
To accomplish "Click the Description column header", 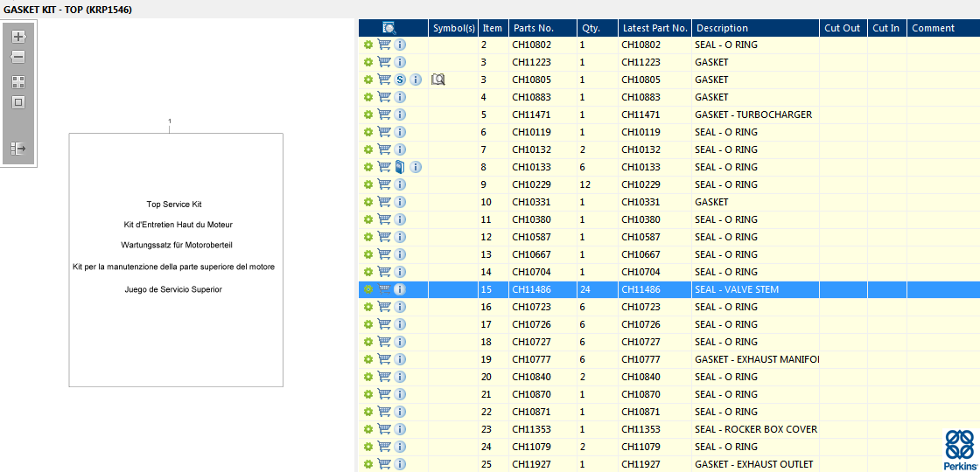I will pyautogui.click(x=754, y=28).
